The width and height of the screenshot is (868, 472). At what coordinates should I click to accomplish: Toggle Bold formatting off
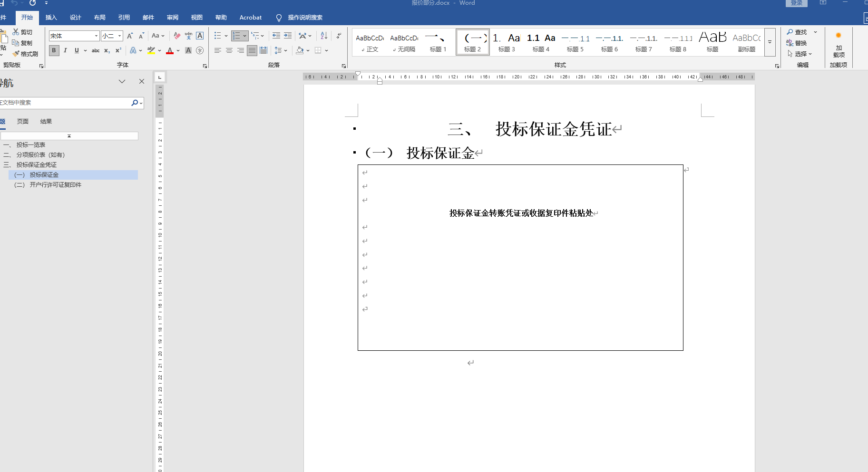tap(54, 50)
